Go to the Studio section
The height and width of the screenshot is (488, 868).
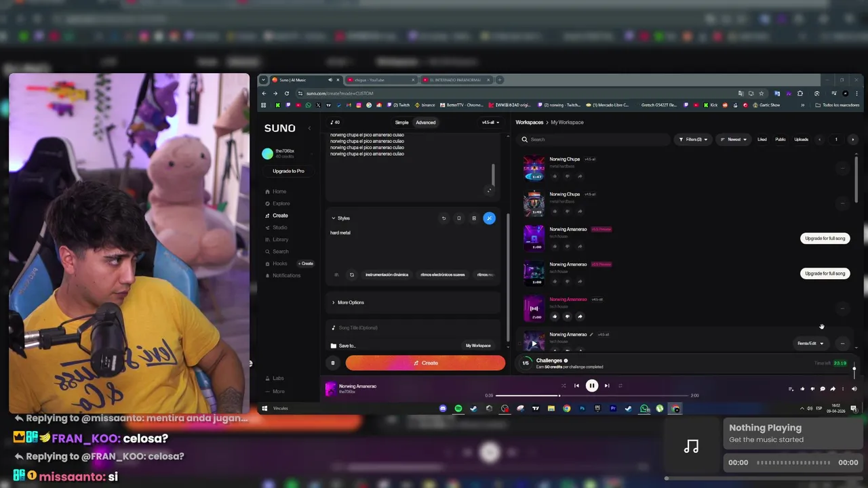(x=276, y=227)
